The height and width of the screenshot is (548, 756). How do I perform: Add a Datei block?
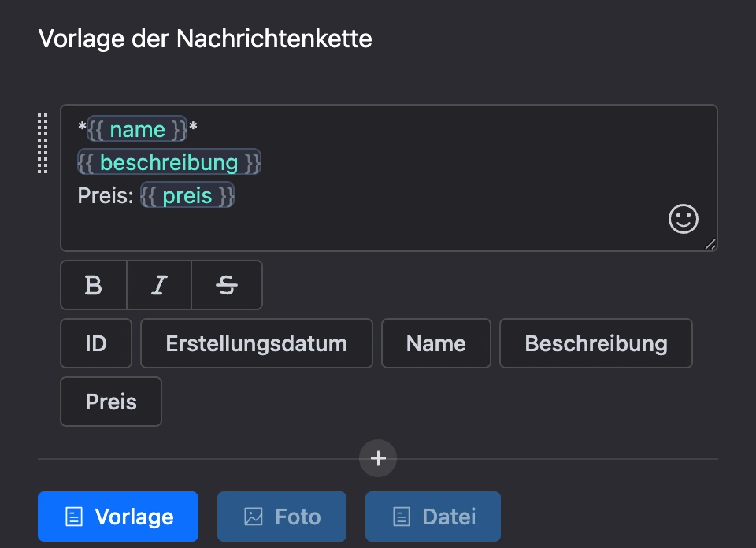tap(433, 517)
